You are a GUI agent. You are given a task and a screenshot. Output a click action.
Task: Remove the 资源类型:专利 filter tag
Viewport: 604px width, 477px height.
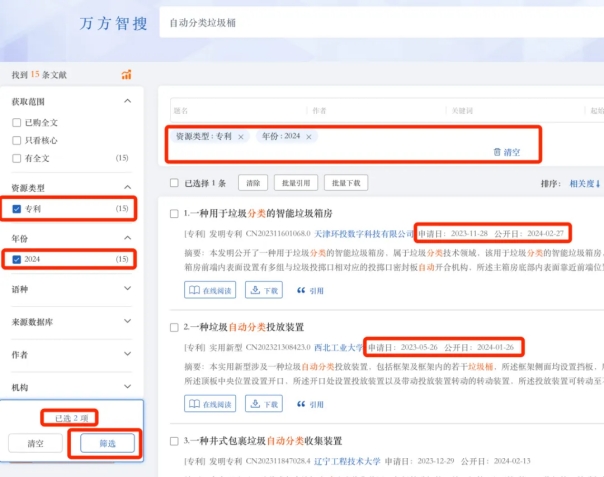[x=241, y=136]
